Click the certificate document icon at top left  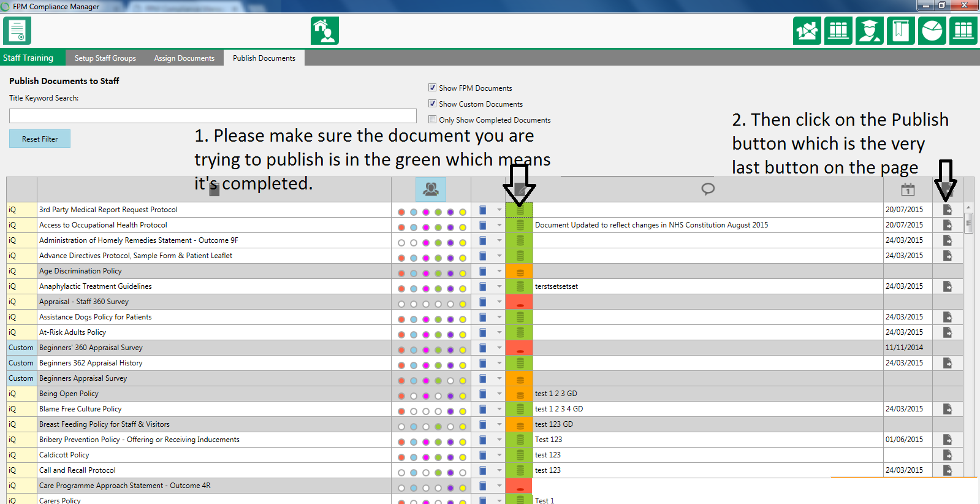[x=17, y=31]
